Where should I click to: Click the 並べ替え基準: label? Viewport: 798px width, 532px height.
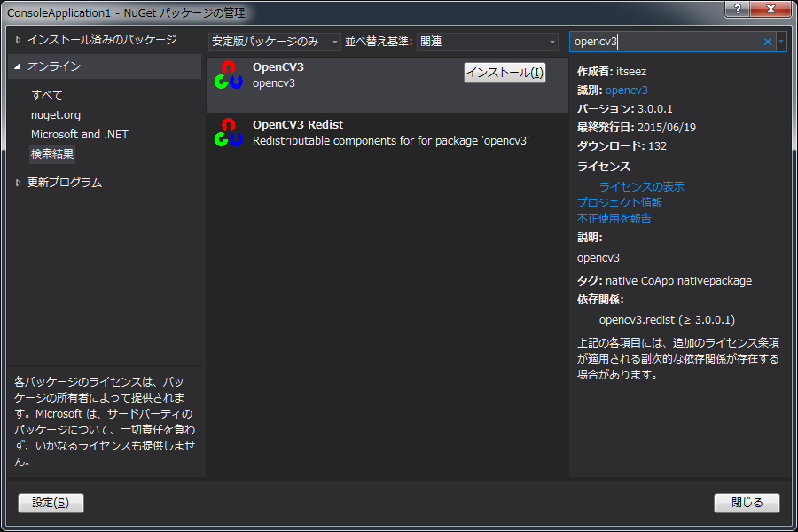[379, 42]
